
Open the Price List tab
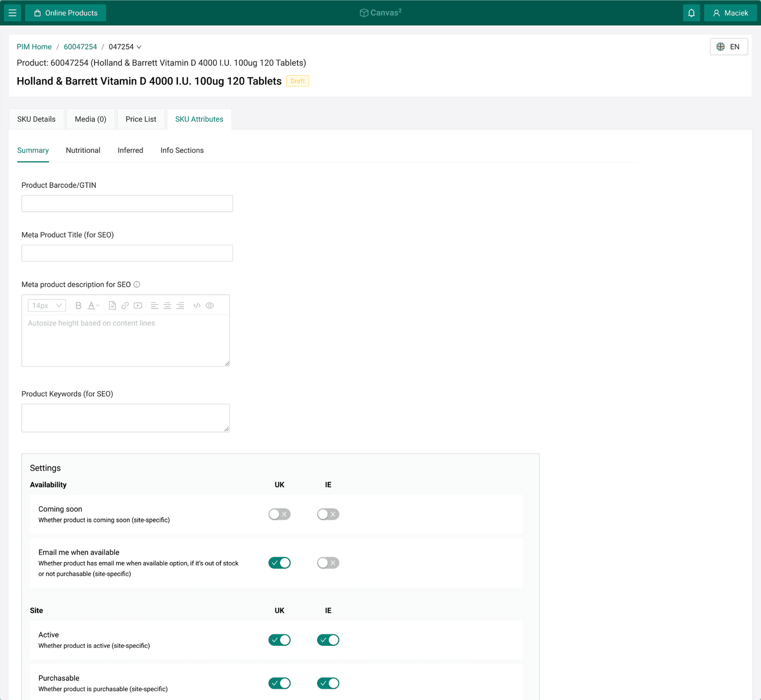141,119
